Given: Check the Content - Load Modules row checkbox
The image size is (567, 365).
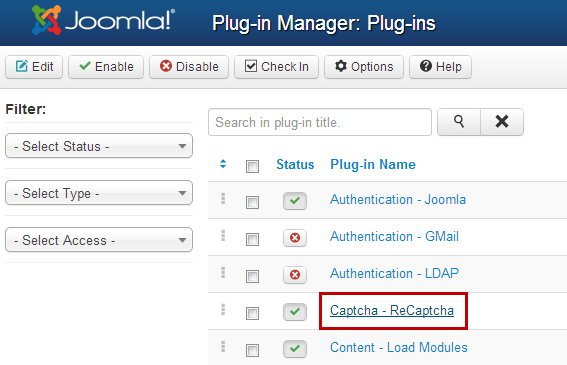Looking at the screenshot, I should (x=252, y=350).
